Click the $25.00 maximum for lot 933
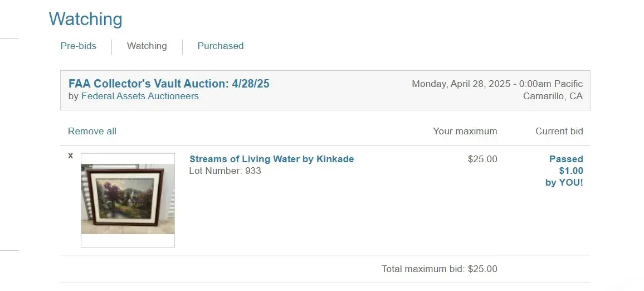 click(x=482, y=159)
